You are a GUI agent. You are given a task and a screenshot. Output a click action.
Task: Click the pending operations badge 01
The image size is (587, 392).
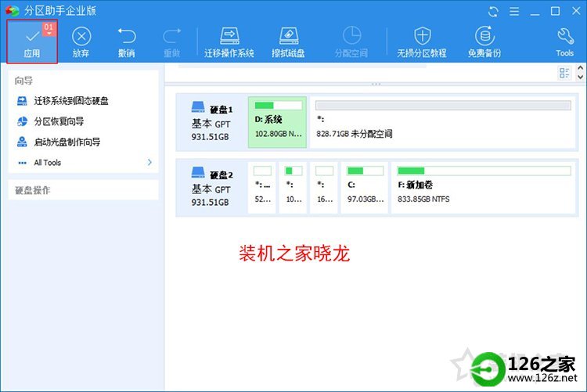point(49,29)
